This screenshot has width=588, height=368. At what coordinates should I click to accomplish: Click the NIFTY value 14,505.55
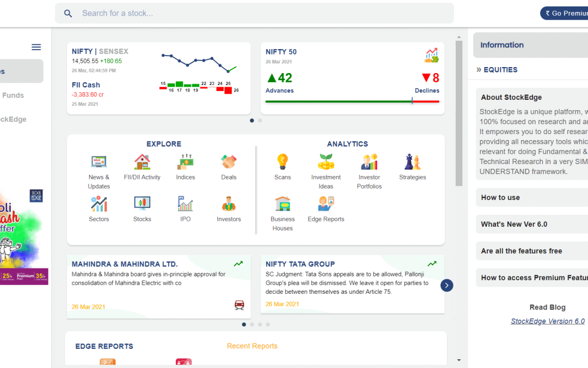[x=85, y=61]
